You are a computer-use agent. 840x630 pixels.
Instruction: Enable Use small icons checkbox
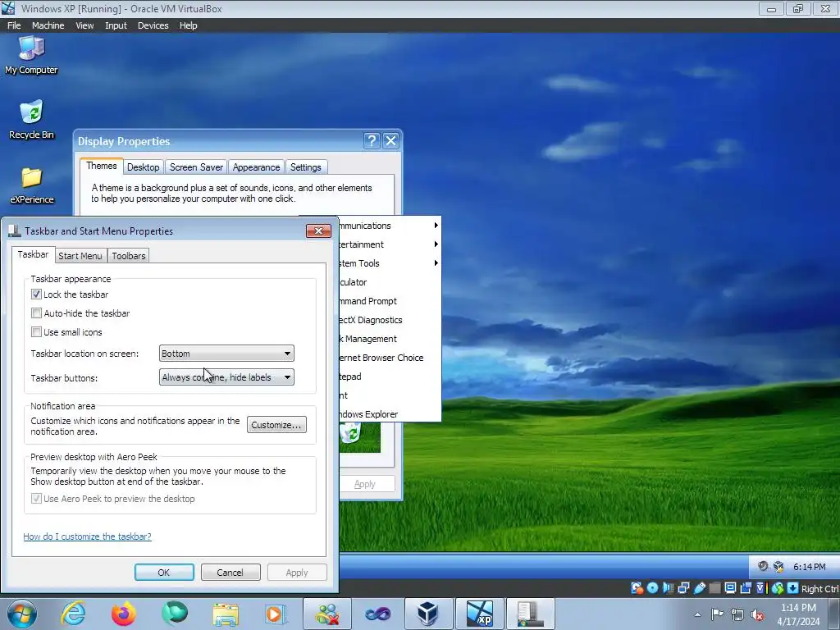pyautogui.click(x=36, y=332)
